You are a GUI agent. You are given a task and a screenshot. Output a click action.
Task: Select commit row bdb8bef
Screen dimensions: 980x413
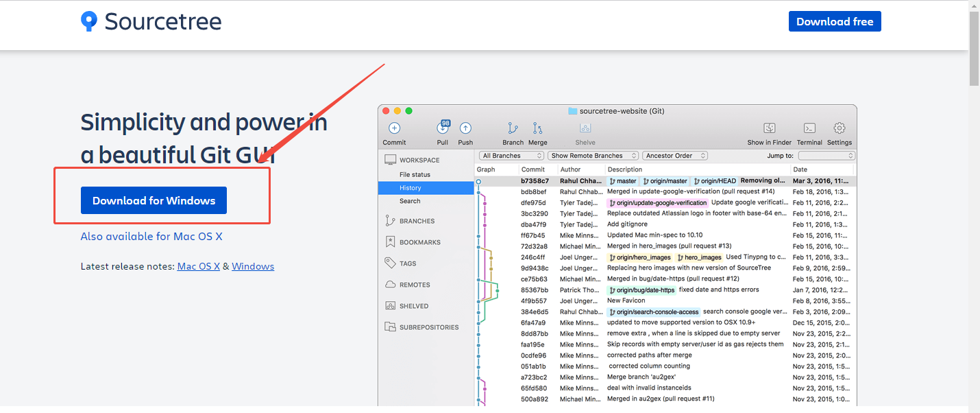[665, 191]
